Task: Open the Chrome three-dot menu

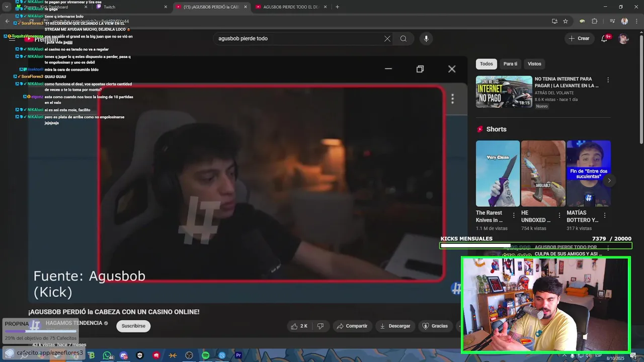Action: [635, 21]
